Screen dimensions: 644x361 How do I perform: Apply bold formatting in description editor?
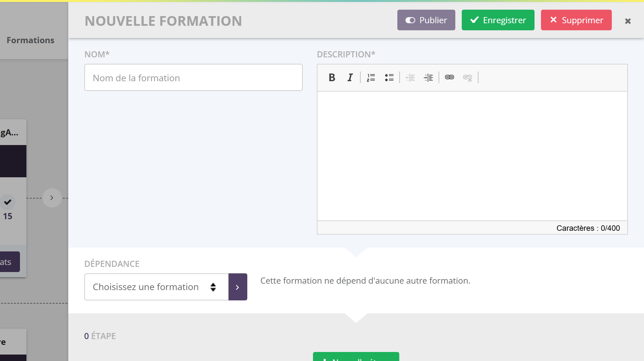coord(332,77)
